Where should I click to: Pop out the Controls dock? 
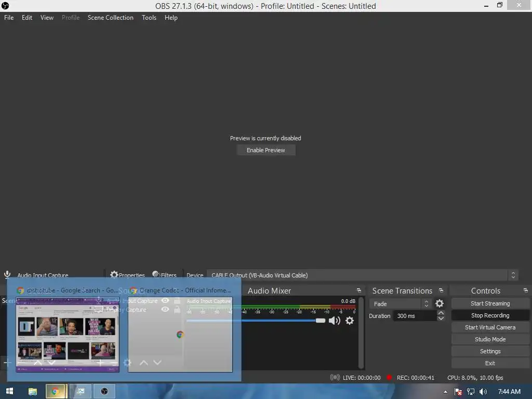526,290
